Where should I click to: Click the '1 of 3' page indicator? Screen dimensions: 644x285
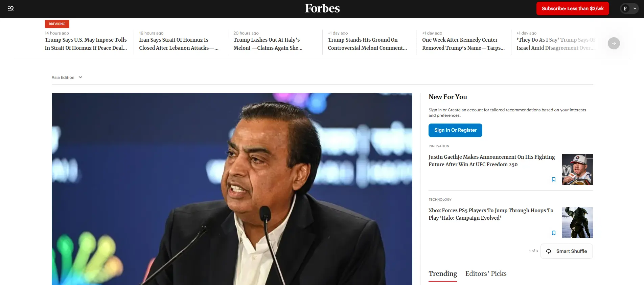point(533,251)
